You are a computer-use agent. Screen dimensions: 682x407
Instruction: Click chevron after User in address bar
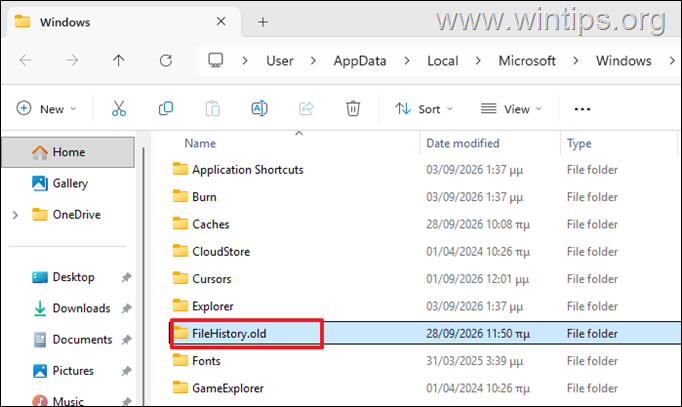click(x=313, y=60)
